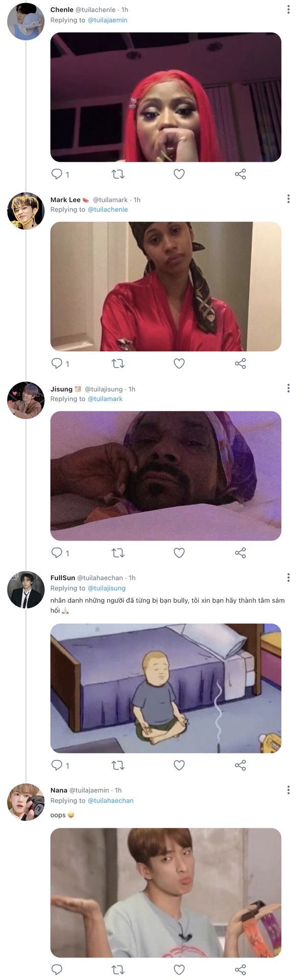Reply to Jisung's tweet
Screen dimensions: 308x980
(57, 553)
